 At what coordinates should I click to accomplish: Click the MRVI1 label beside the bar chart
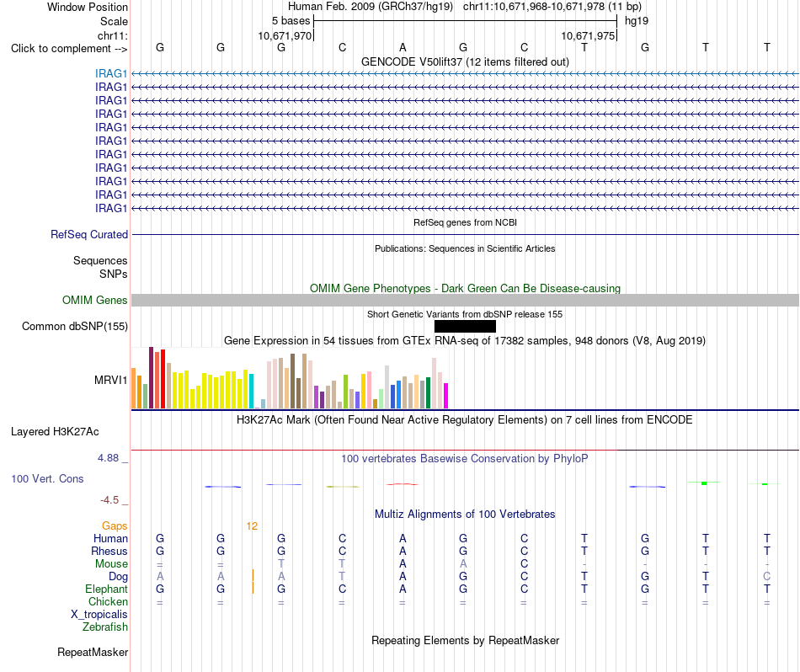tap(110, 380)
